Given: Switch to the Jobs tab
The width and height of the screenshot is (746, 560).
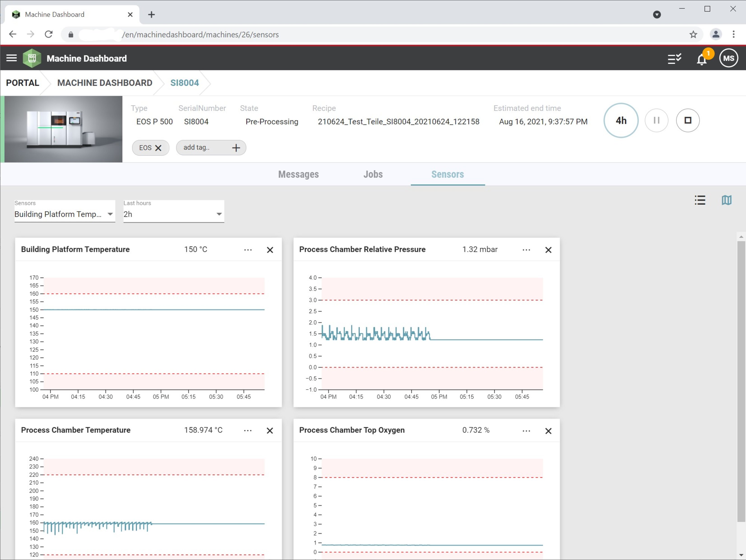Looking at the screenshot, I should coord(373,174).
